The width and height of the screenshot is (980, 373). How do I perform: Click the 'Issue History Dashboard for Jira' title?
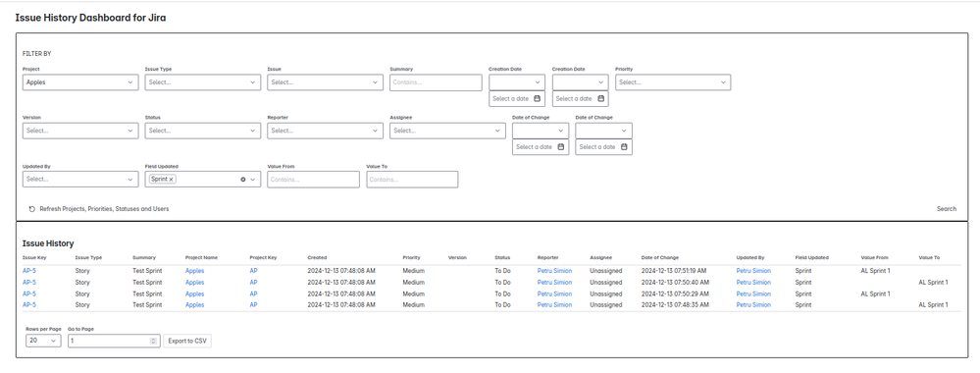tap(90, 18)
